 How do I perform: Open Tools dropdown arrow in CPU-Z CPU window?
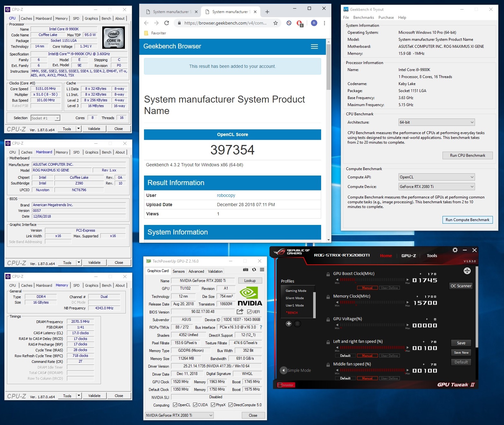(78, 129)
